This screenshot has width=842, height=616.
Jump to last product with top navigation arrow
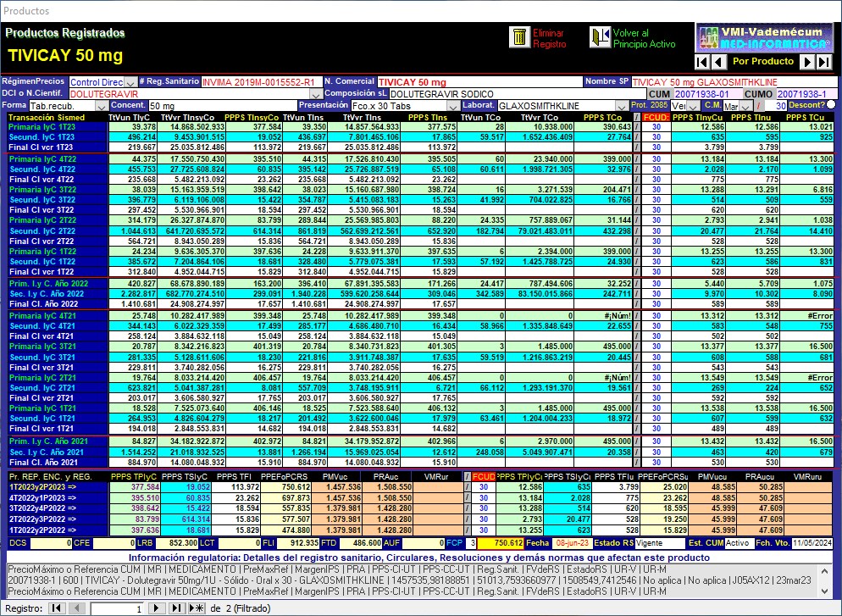click(x=824, y=62)
